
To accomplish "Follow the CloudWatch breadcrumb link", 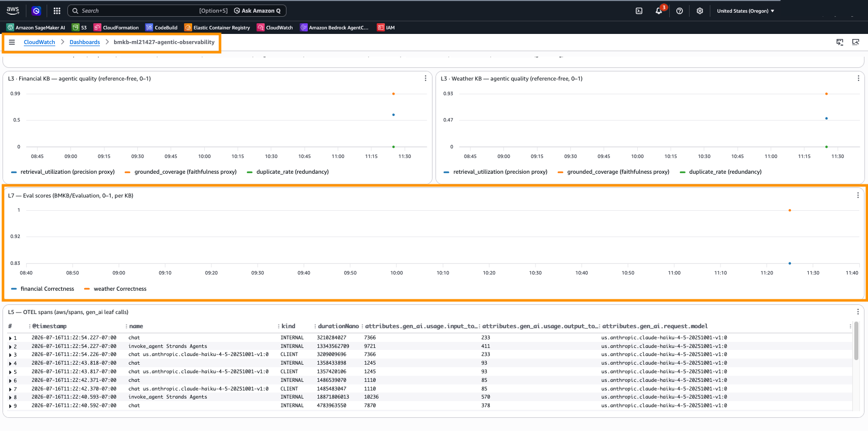I will click(40, 42).
